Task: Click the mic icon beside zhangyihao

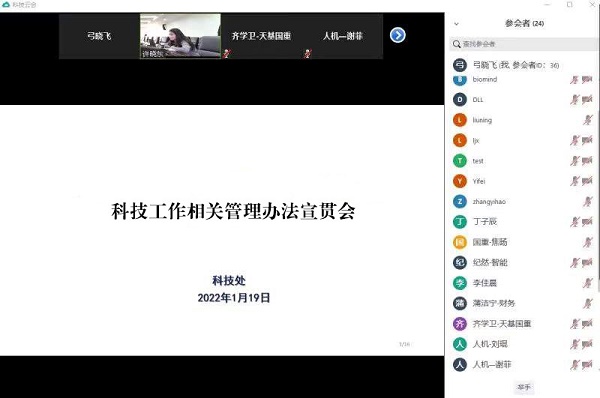Action: [x=588, y=201]
